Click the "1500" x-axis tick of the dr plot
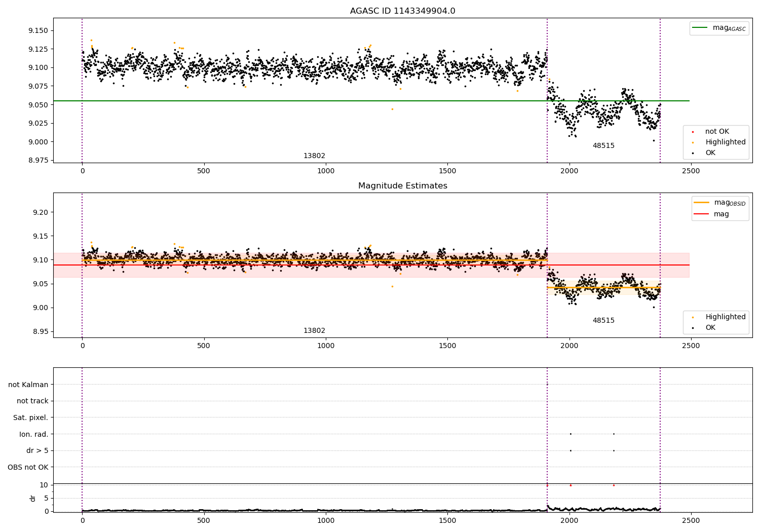760x532 pixels. 447,521
